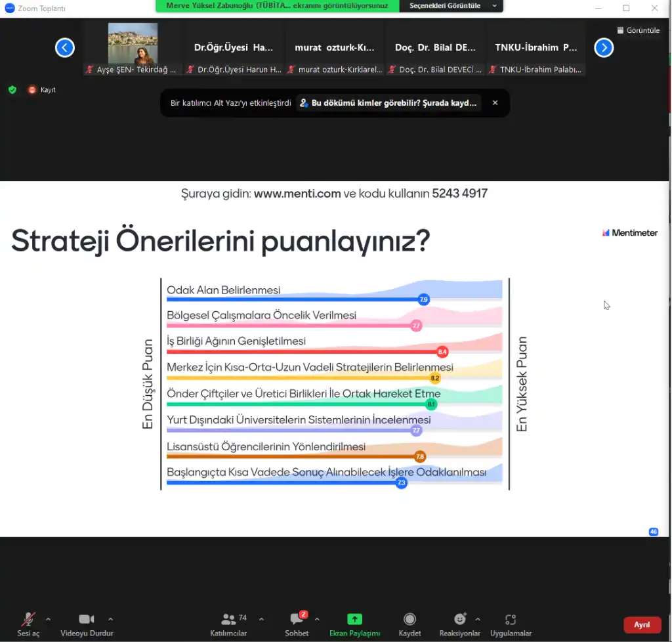Dismiss the Alt Yazı notification banner
This screenshot has width=672, height=642.
click(x=495, y=103)
